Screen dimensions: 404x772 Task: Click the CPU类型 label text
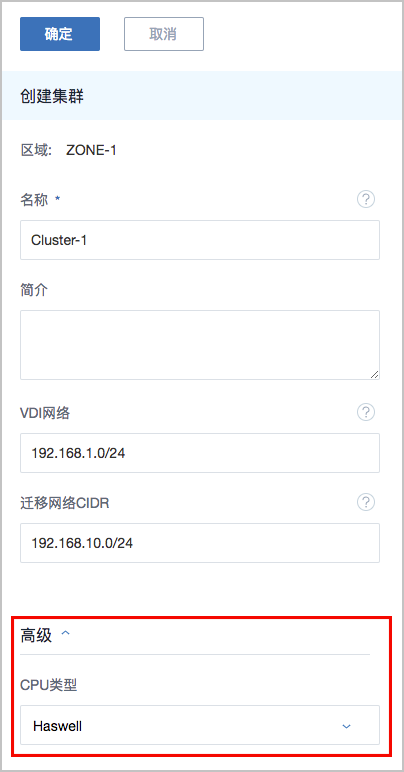coord(49,685)
